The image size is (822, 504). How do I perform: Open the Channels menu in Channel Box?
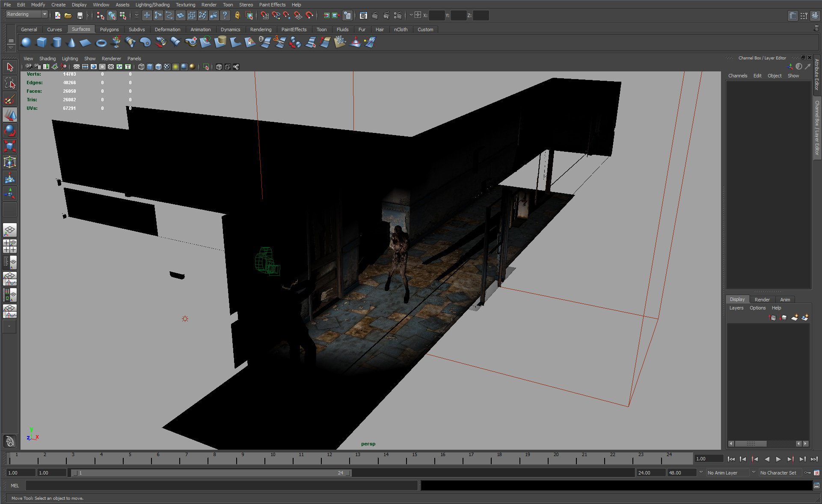737,76
